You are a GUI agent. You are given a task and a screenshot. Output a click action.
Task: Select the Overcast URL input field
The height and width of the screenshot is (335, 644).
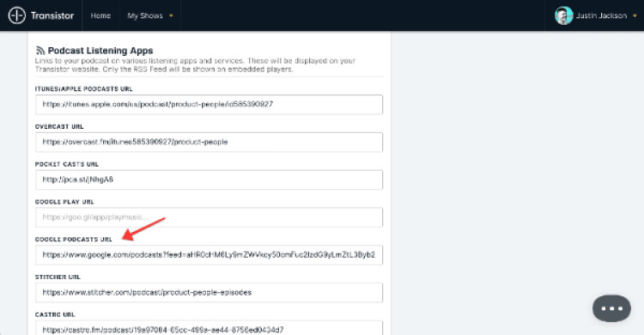pos(209,142)
